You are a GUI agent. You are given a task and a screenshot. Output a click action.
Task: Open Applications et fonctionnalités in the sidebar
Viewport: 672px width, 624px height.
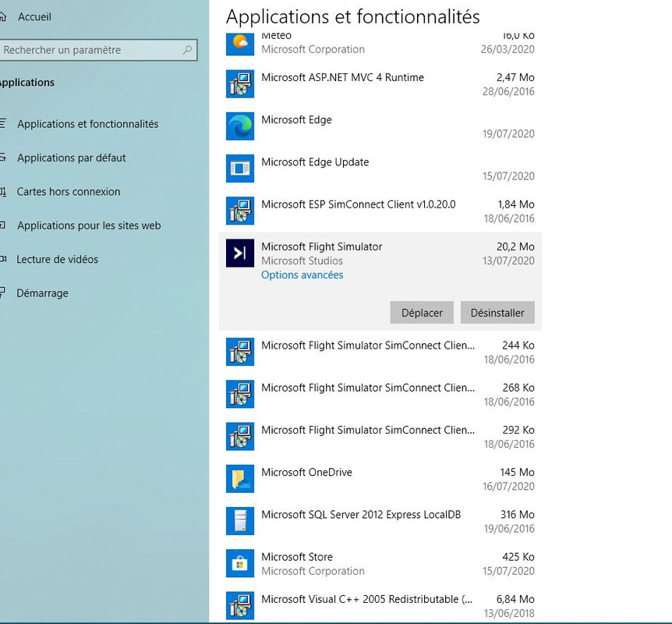coord(88,124)
